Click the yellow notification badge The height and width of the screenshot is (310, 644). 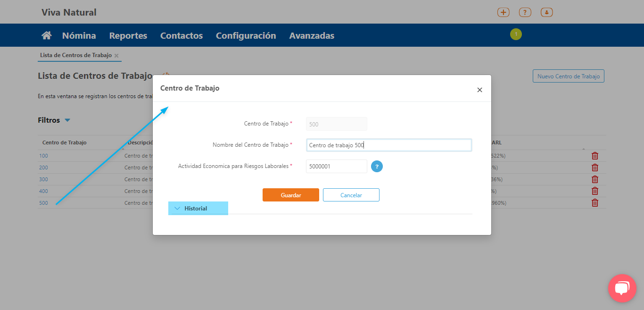pos(516,34)
